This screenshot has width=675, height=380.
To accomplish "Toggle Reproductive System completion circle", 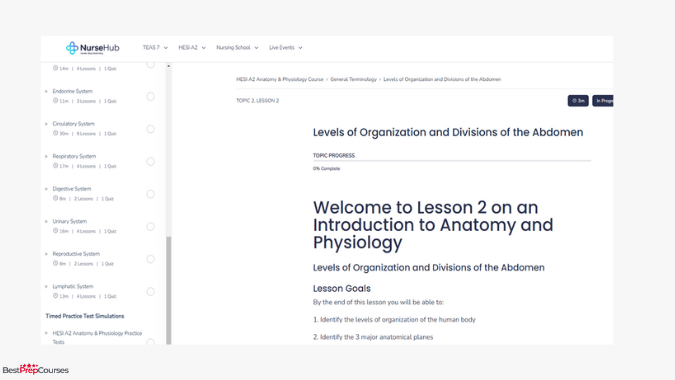I will tap(150, 259).
